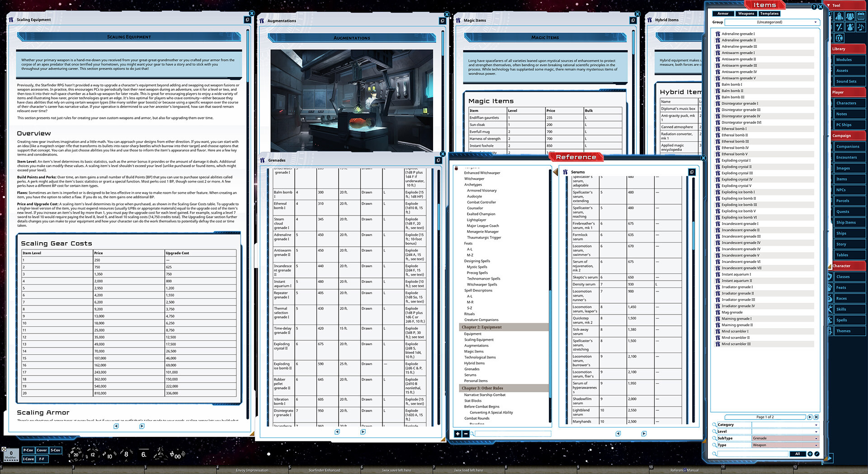Viewport: 868px width, 474px height.
Task: Toggle the P-Cov modifier button
Action: [x=28, y=450]
